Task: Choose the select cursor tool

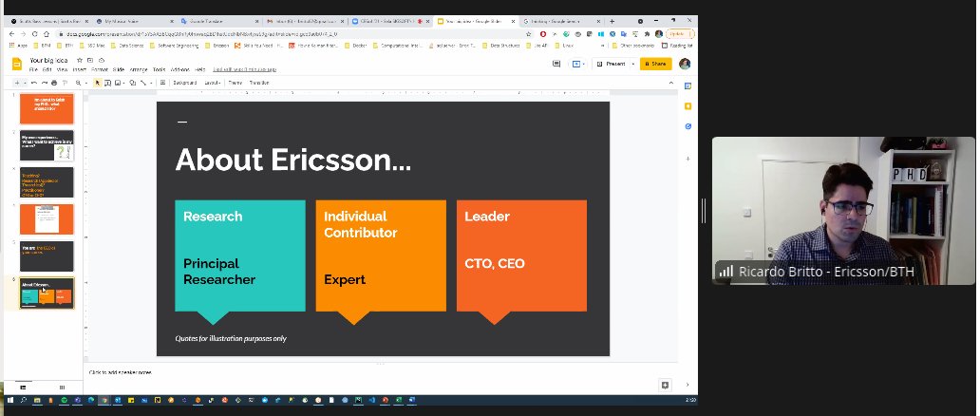Action: [x=98, y=83]
